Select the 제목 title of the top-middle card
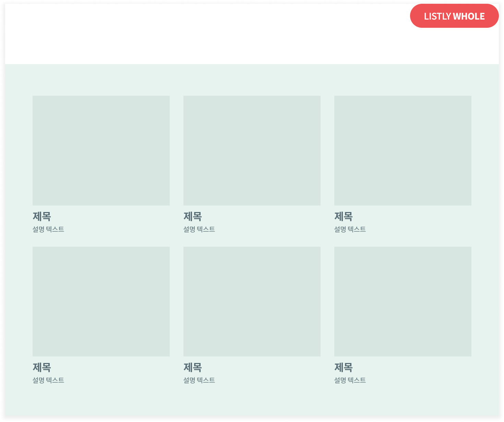504x422 pixels. pyautogui.click(x=193, y=216)
